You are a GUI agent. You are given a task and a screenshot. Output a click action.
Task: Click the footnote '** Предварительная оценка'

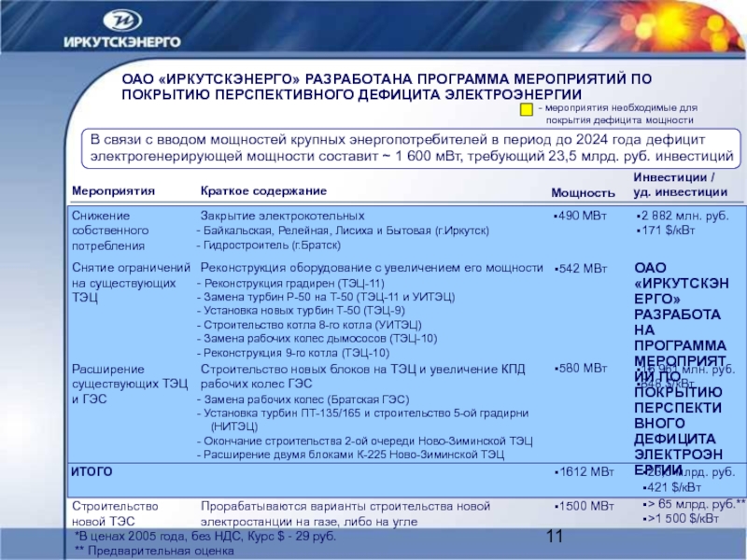coord(154,552)
